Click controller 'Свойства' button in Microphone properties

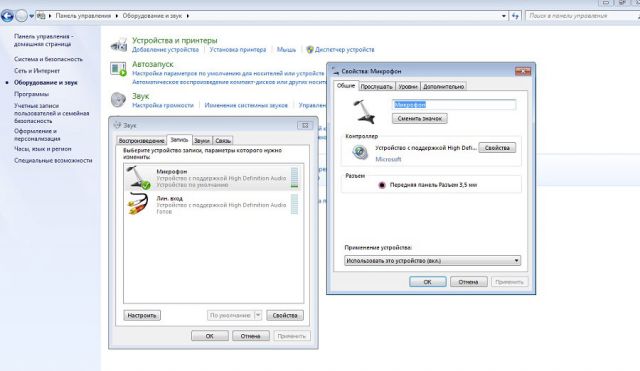pyautogui.click(x=497, y=148)
